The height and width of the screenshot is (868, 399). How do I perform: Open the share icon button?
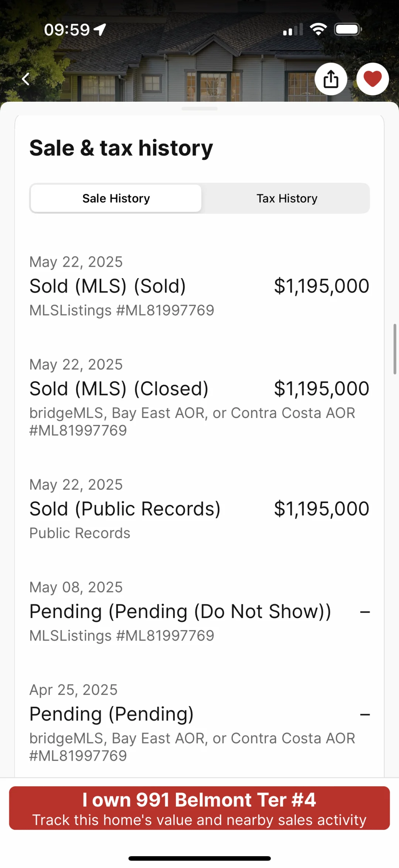331,79
